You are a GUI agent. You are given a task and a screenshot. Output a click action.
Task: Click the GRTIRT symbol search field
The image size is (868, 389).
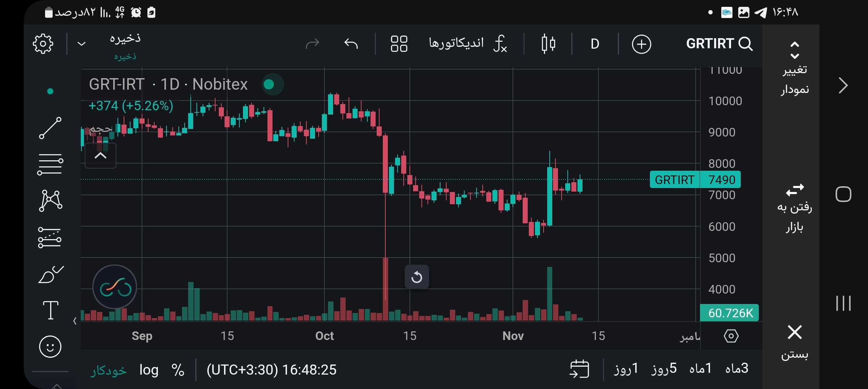pos(719,44)
